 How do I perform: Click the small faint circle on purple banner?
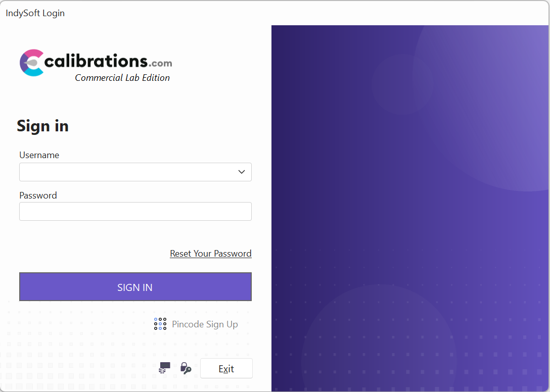[402, 84]
